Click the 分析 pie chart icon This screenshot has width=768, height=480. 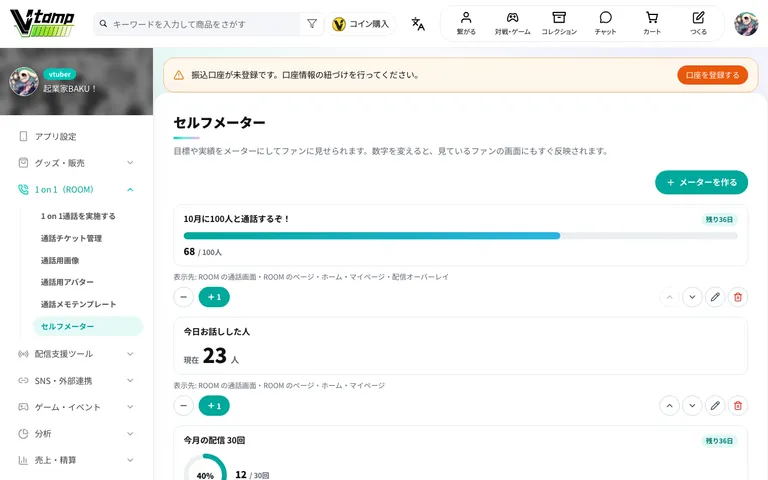click(x=23, y=433)
